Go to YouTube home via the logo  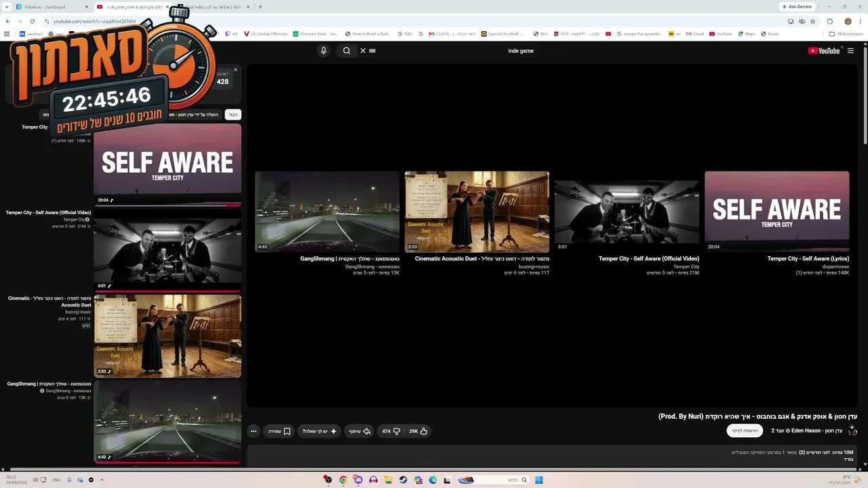click(x=824, y=51)
